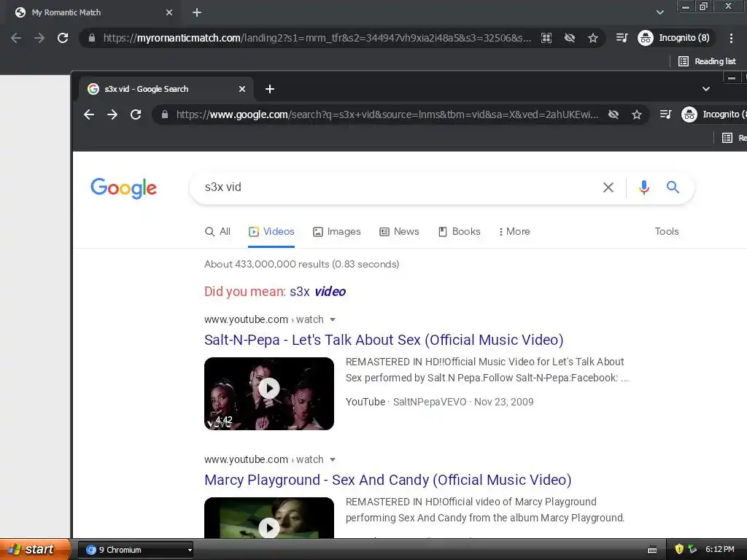The height and width of the screenshot is (560, 747).
Task: Click the security shield tray icon
Action: (679, 550)
